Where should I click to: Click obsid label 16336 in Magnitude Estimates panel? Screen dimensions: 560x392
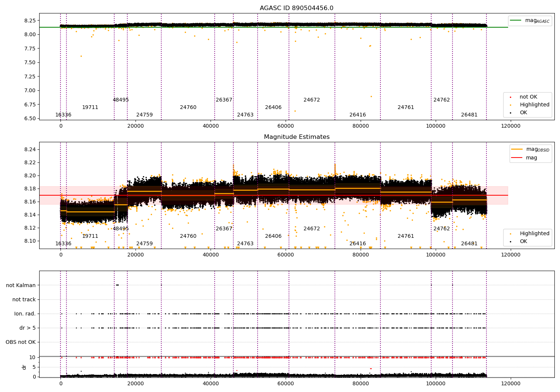click(x=63, y=244)
